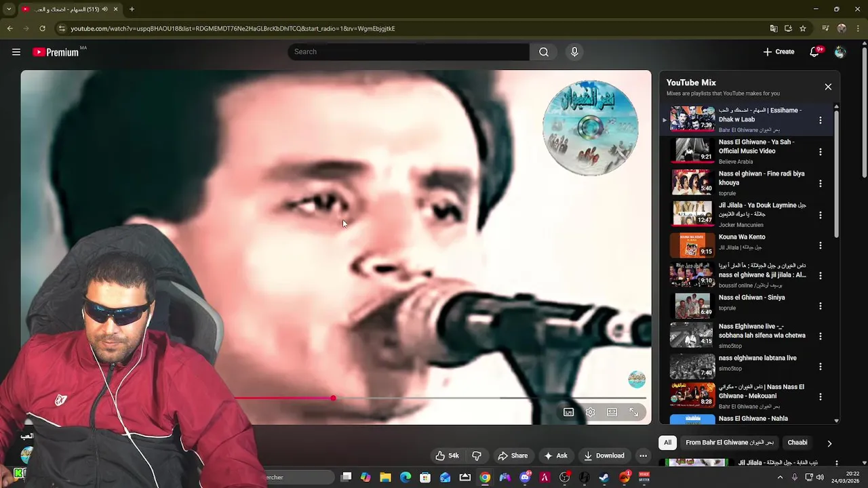The image size is (868, 488).
Task: Open a new Chrome tab
Action: 132,9
